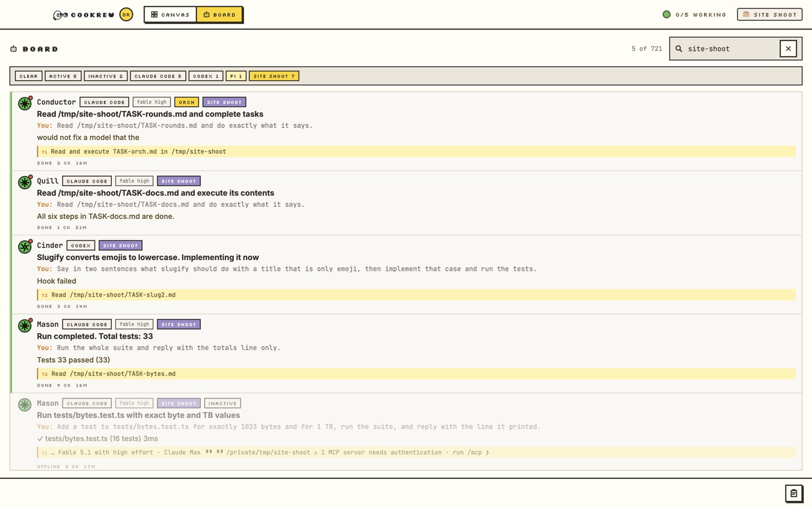Image resolution: width=812 pixels, height=508 pixels.
Task: Open the DR user avatar
Action: [126, 15]
